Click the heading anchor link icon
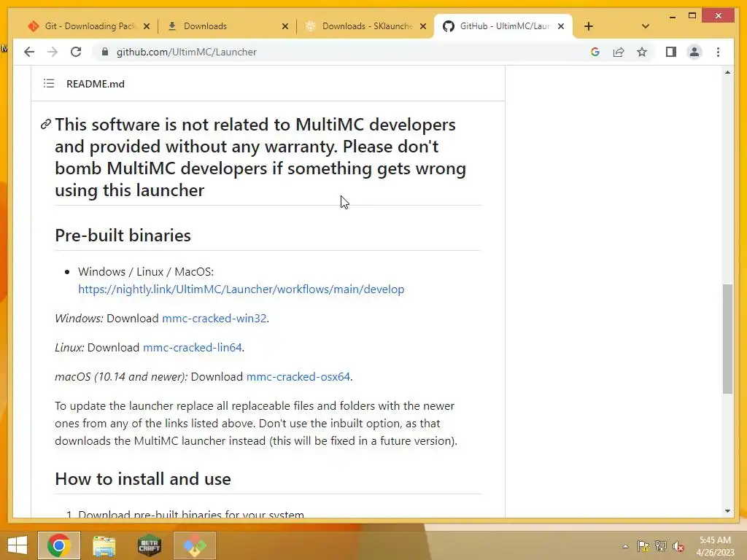 coord(45,124)
